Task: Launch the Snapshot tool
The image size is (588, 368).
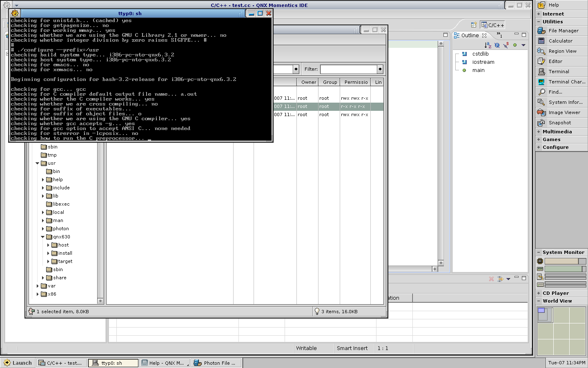Action: 561,123
